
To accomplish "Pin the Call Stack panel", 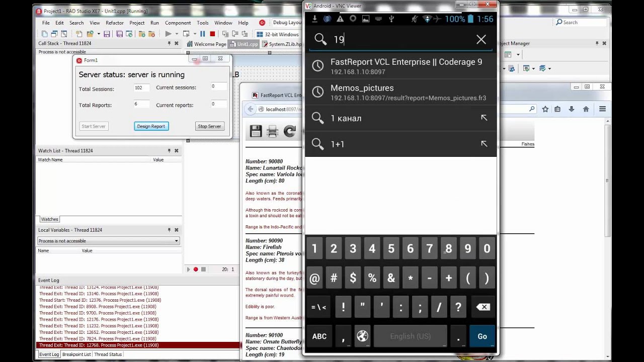I will click(x=170, y=43).
